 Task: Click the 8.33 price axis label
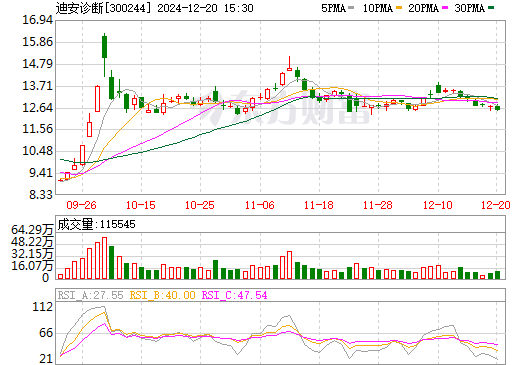[x=41, y=195]
